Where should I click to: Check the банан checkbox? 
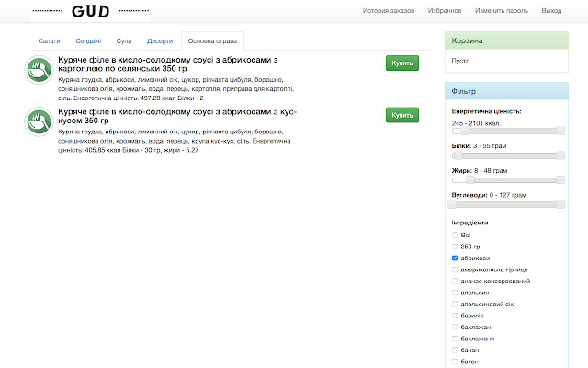point(455,350)
